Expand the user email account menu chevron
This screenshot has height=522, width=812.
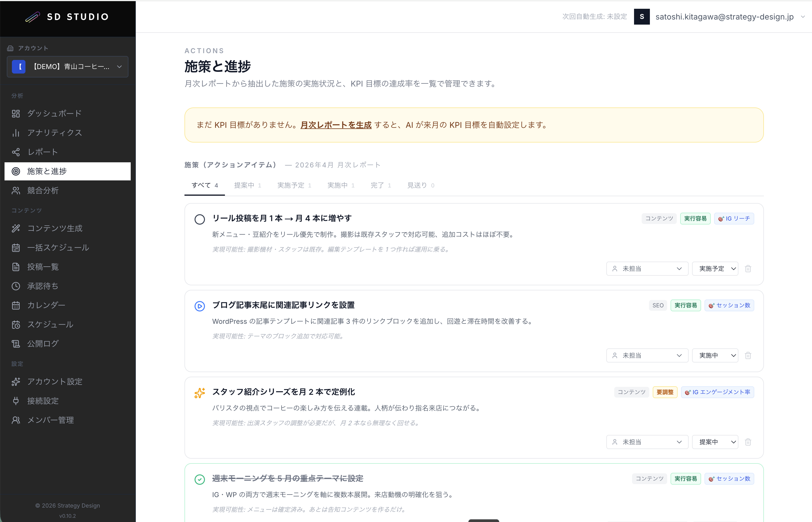(x=803, y=17)
